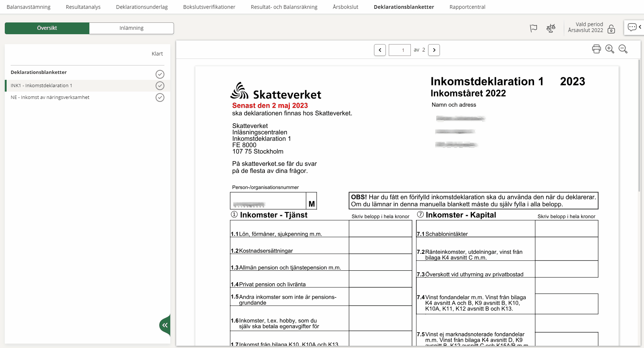This screenshot has height=348, width=644.
Task: Click the period lock icon
Action: (x=611, y=29)
